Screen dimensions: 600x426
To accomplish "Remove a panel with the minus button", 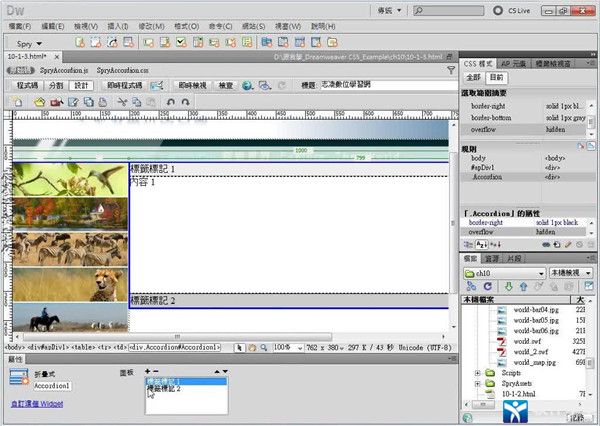I will pyautogui.click(x=156, y=371).
